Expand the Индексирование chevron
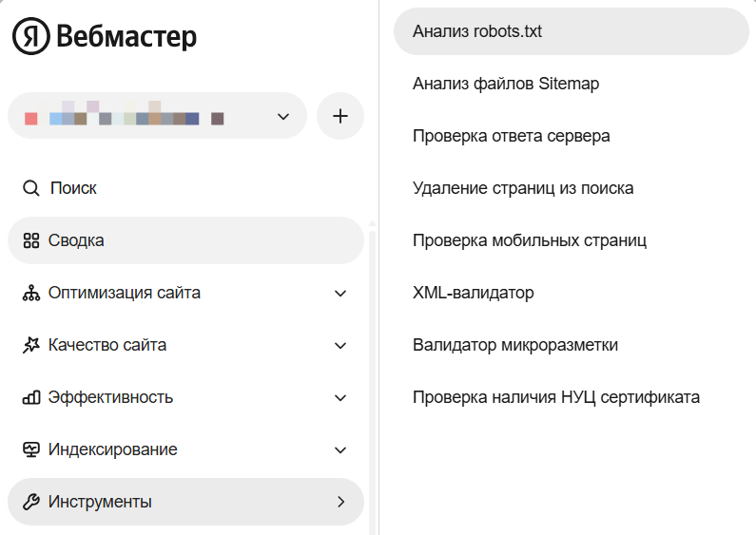This screenshot has height=535, width=756. coord(340,450)
